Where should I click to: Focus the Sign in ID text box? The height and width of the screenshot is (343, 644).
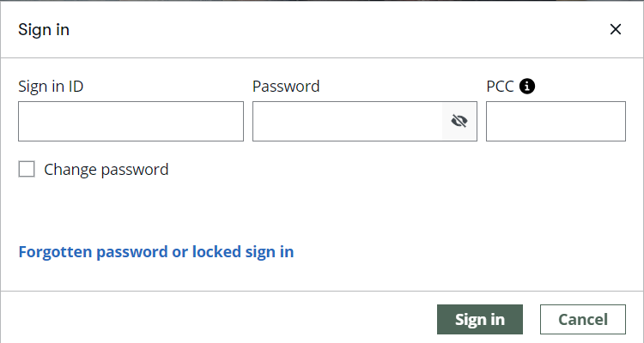point(131,121)
